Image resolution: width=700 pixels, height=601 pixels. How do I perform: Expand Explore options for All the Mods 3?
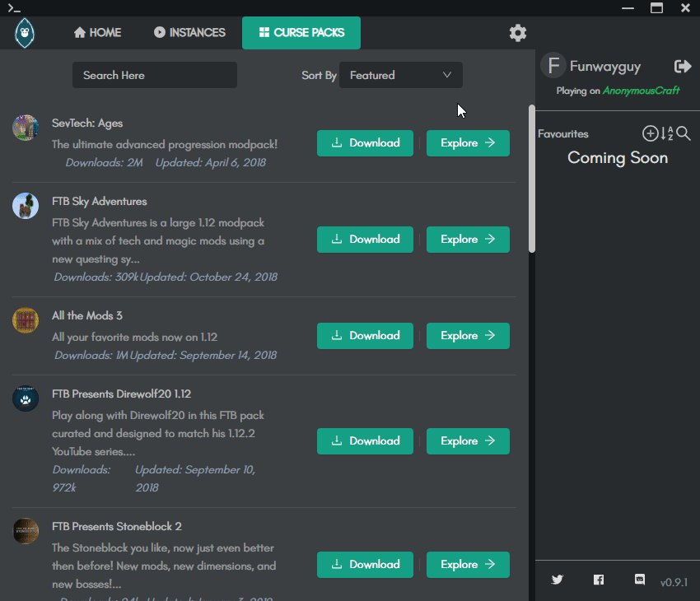point(468,336)
